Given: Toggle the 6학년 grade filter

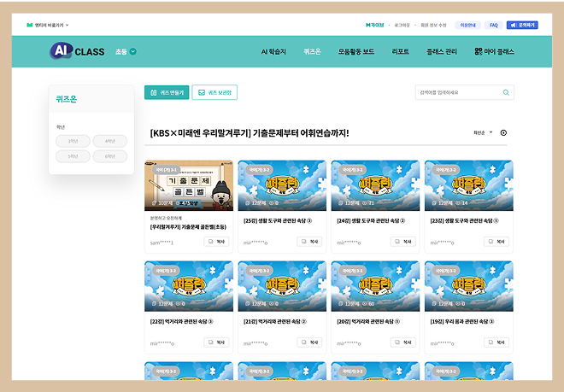Looking at the screenshot, I should (109, 156).
